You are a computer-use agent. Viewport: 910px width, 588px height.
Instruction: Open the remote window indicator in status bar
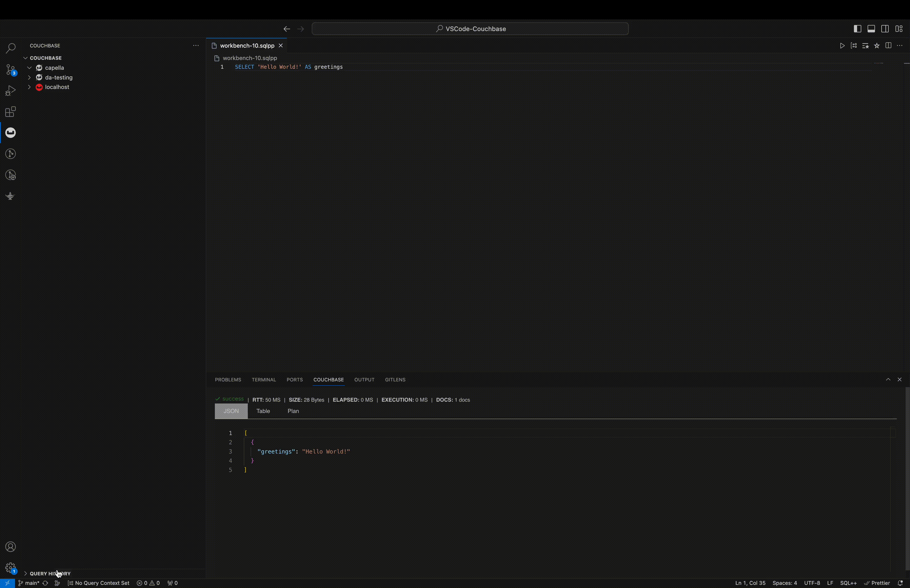tap(7, 583)
